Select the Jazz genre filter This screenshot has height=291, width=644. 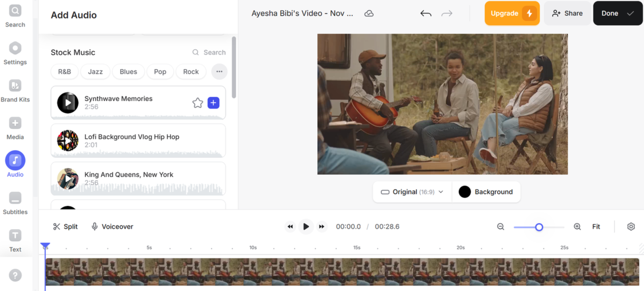click(95, 71)
